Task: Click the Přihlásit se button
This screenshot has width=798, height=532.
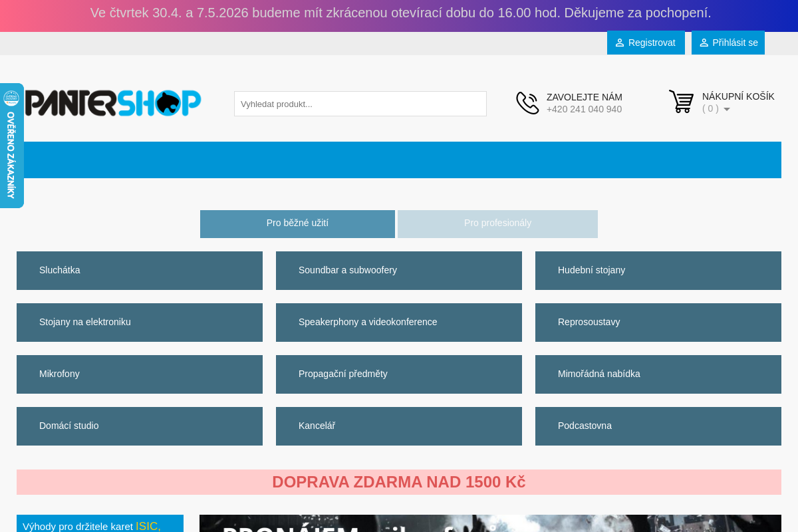Action: [x=728, y=43]
